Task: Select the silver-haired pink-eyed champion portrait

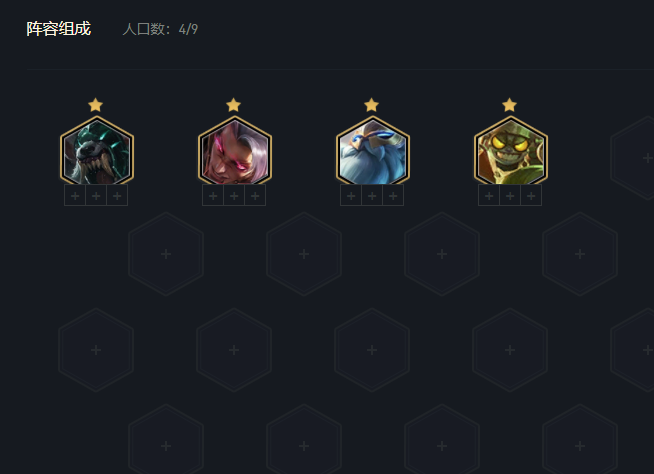Action: (235, 151)
